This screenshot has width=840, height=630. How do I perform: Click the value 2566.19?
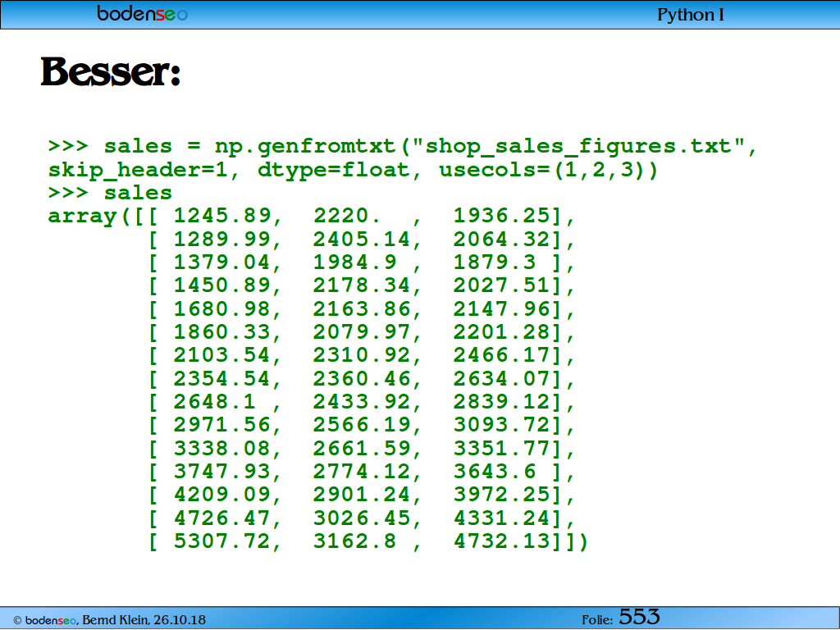(x=362, y=424)
